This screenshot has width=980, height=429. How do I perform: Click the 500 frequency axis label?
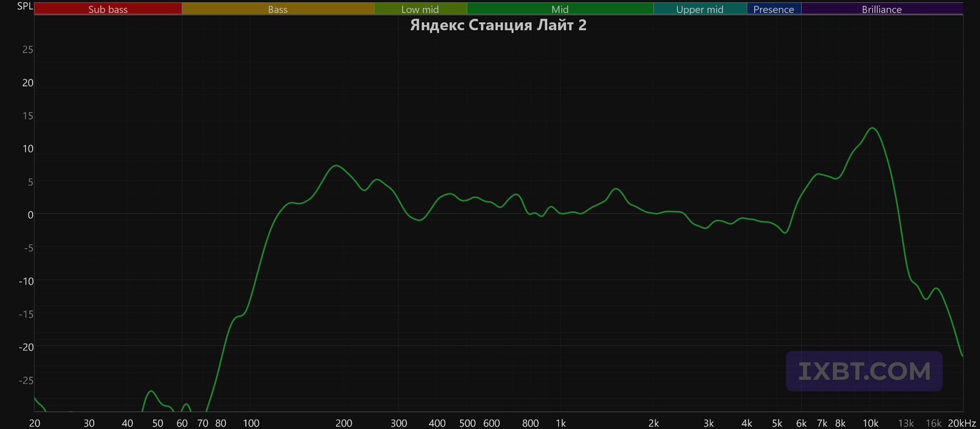(467, 423)
